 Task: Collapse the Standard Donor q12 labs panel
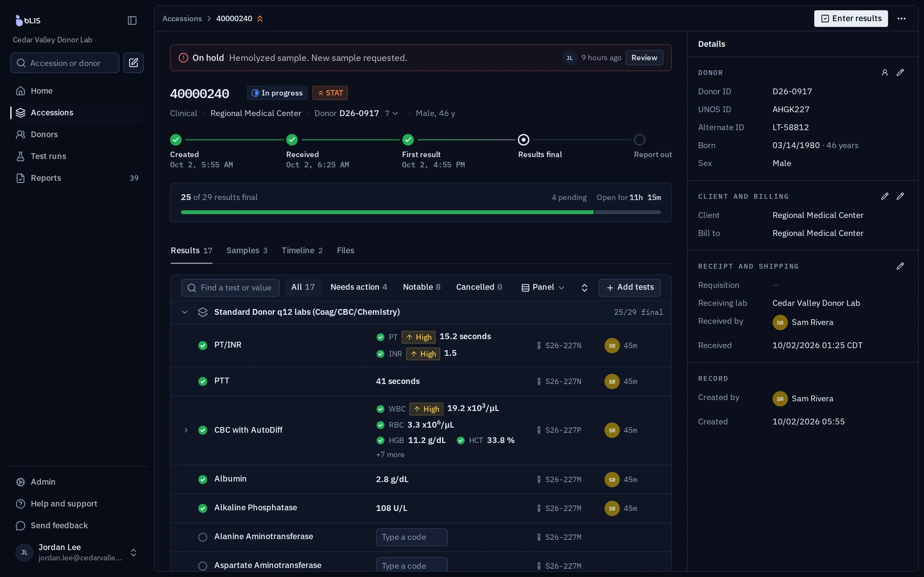185,312
